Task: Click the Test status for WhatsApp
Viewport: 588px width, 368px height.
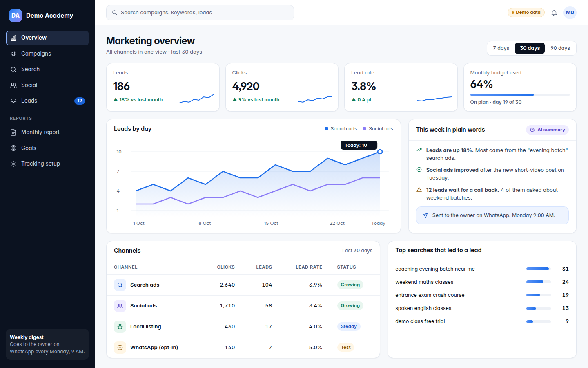Action: pos(346,348)
